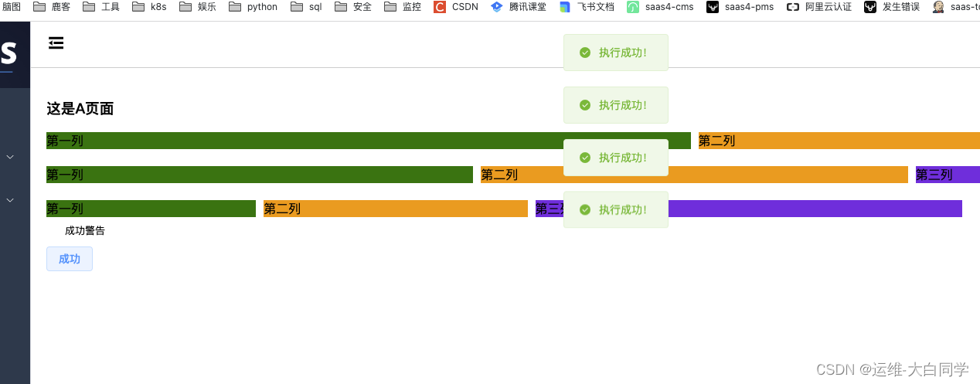Collapse the sidebar with the hamburger icon
The image size is (980, 384).
tap(56, 43)
